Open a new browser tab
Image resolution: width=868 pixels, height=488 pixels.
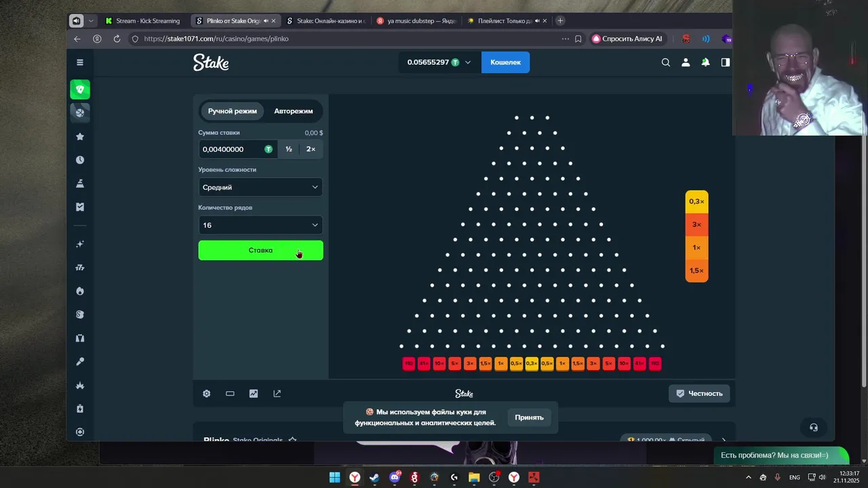560,21
